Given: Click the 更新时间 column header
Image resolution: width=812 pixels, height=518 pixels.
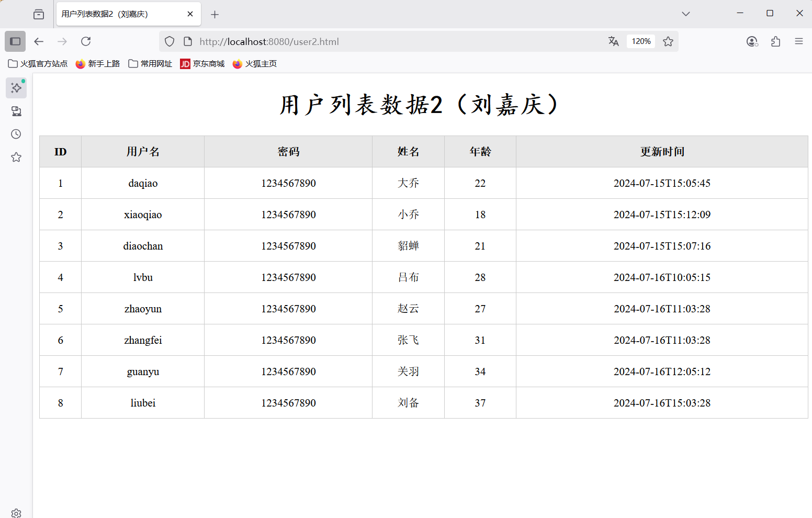Looking at the screenshot, I should (x=662, y=152).
